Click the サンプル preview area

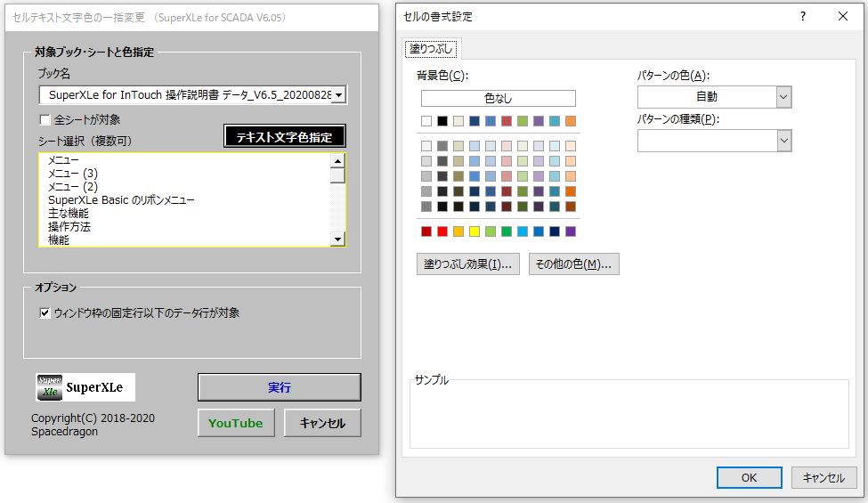click(629, 414)
